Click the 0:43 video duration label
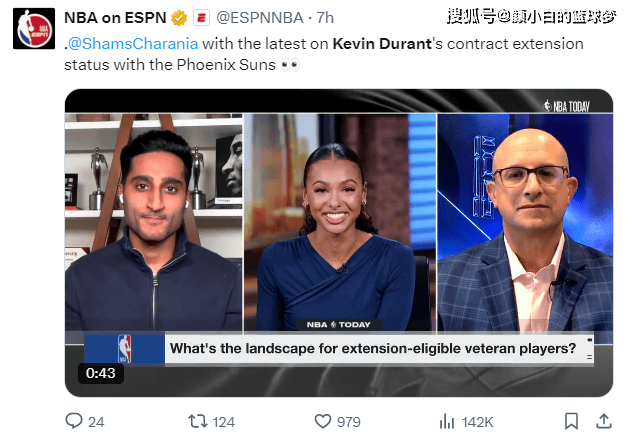Screen dimensions: 631x445 [101, 373]
